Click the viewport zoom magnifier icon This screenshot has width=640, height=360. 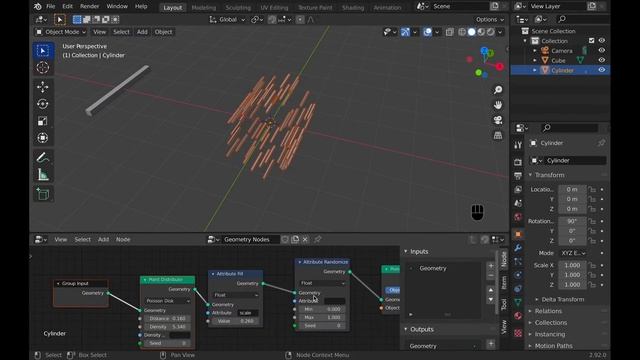(498, 90)
